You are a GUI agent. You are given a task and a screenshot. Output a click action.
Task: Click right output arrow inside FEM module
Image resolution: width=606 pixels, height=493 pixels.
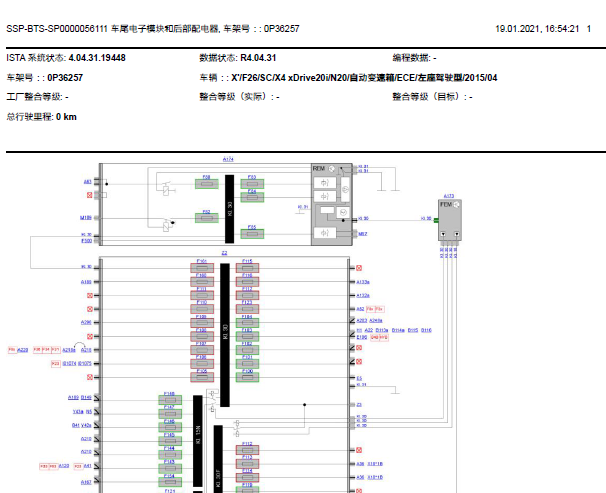(456, 234)
